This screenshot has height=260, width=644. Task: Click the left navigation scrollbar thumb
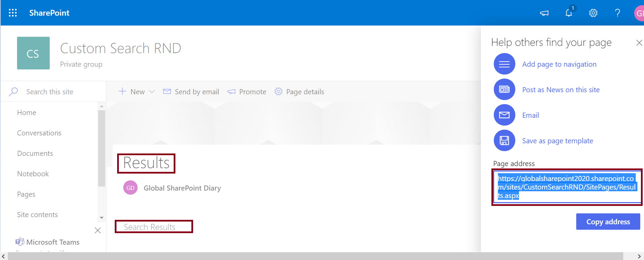(101, 148)
